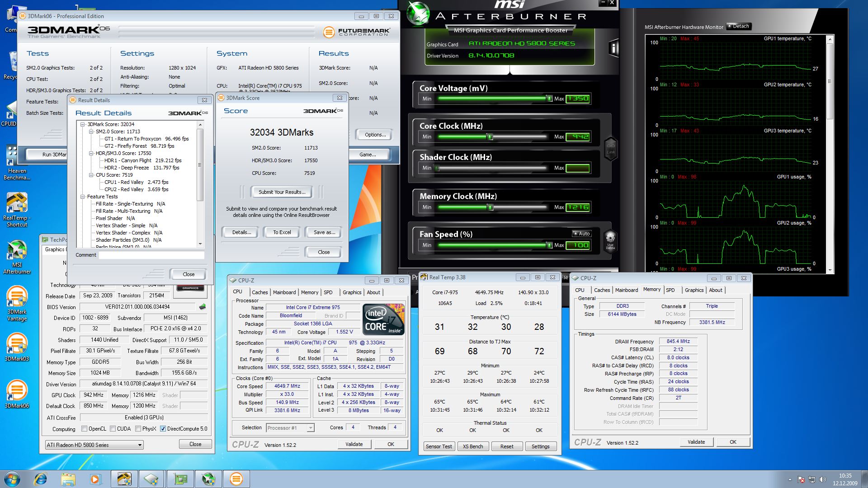Open the 3DMark Vantage desktop icon
Image resolution: width=868 pixels, height=488 pixels.
click(x=17, y=304)
